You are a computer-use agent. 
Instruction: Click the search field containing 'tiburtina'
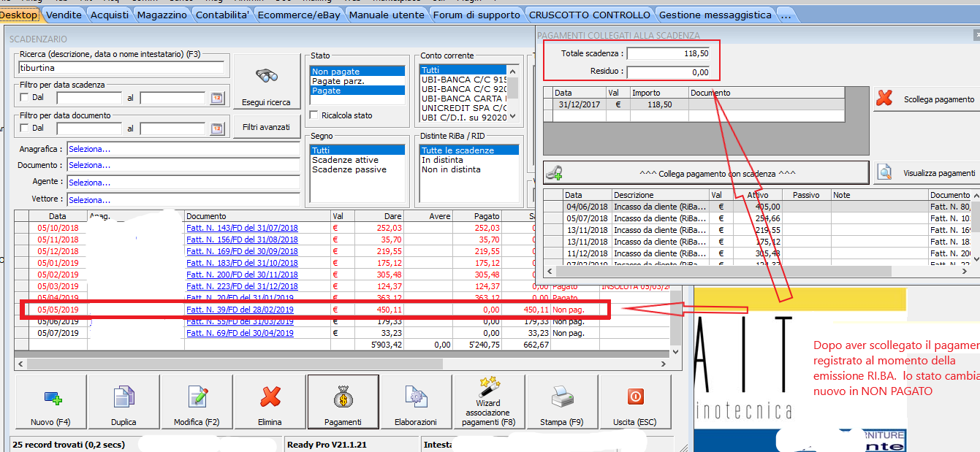point(121,68)
